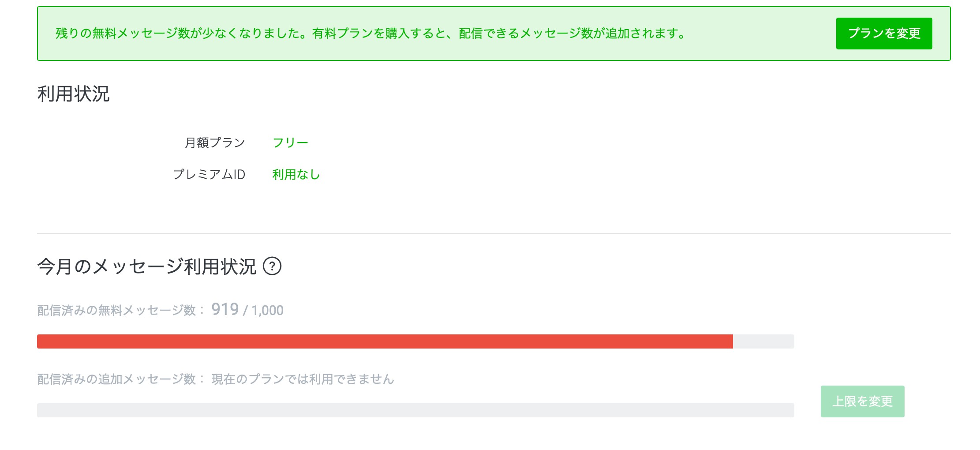Click the gray unused portion of free message bar
Viewport: 980px width, 450px height.
pyautogui.click(x=763, y=341)
